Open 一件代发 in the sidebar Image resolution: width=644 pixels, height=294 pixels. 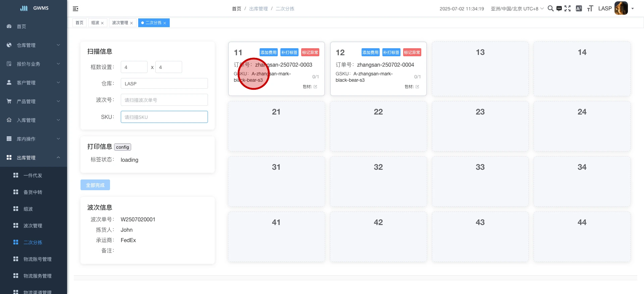click(33, 175)
